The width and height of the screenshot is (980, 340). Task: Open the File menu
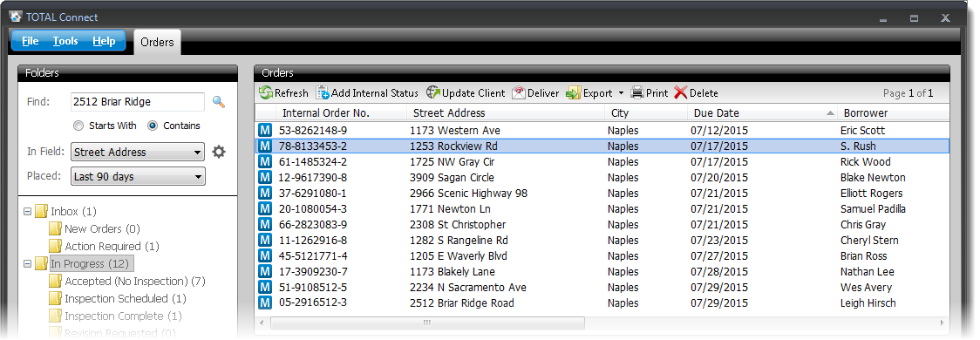(x=30, y=41)
